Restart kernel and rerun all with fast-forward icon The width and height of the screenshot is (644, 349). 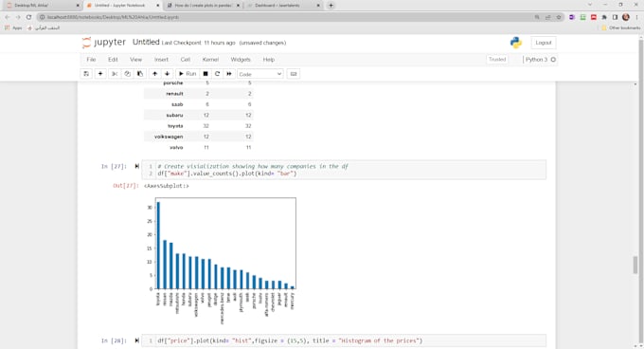229,74
